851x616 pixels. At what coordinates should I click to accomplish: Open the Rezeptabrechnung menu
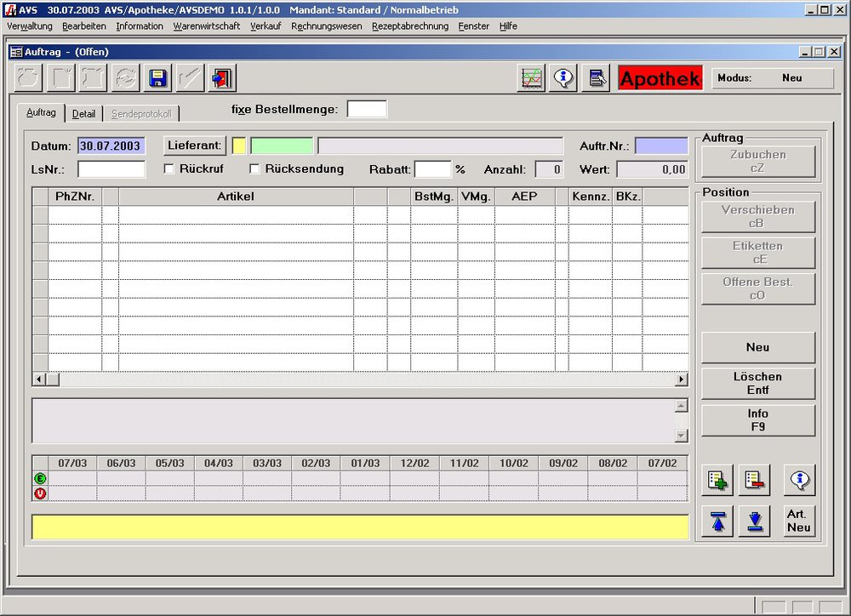pyautogui.click(x=410, y=26)
